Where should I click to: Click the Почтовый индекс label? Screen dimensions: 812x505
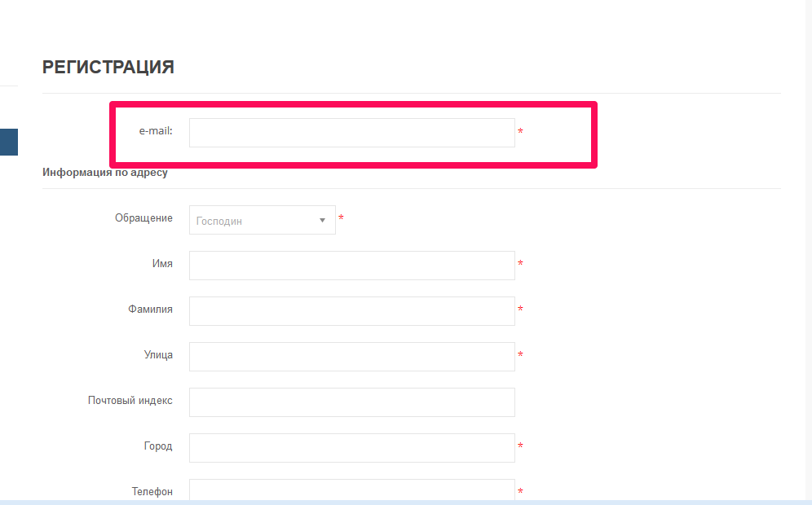(130, 401)
